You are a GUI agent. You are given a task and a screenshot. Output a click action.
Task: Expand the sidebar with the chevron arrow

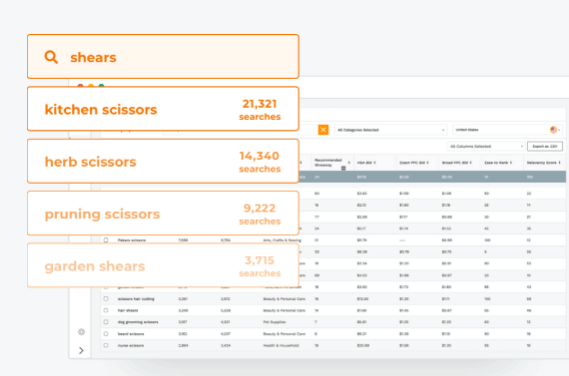click(x=81, y=350)
